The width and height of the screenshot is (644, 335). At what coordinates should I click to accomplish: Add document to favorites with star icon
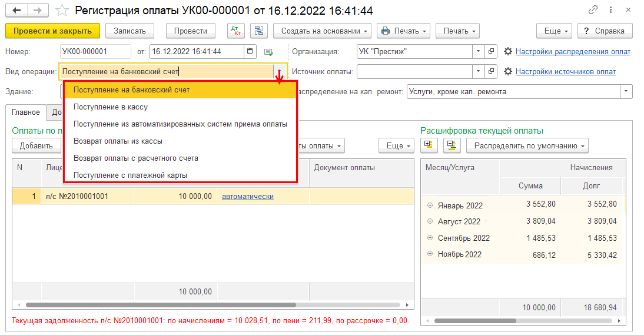coord(62,11)
